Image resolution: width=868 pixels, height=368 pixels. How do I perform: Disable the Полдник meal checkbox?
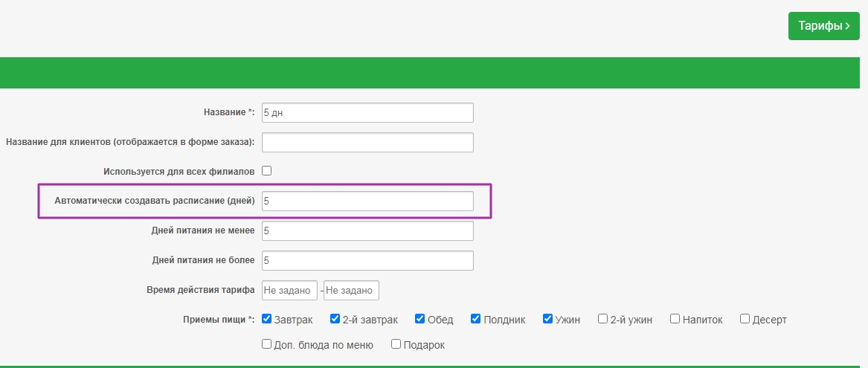pyautogui.click(x=476, y=319)
